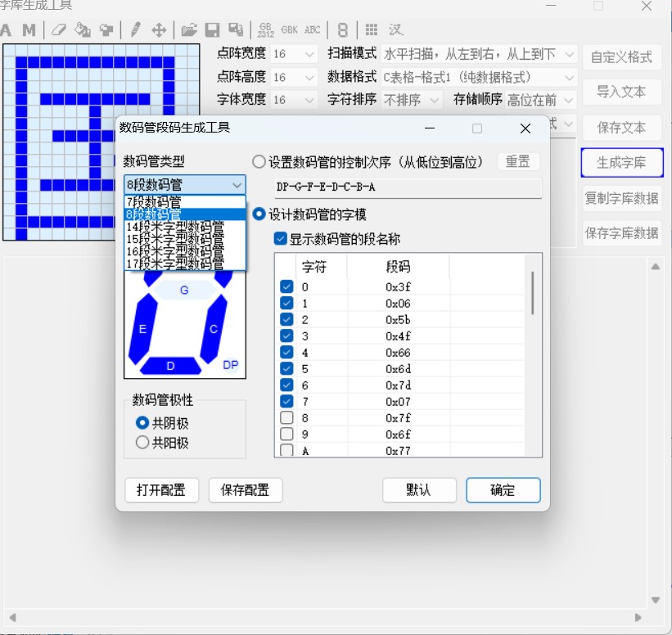Click the 重置 reset button
The height and width of the screenshot is (635, 672).
tap(518, 161)
